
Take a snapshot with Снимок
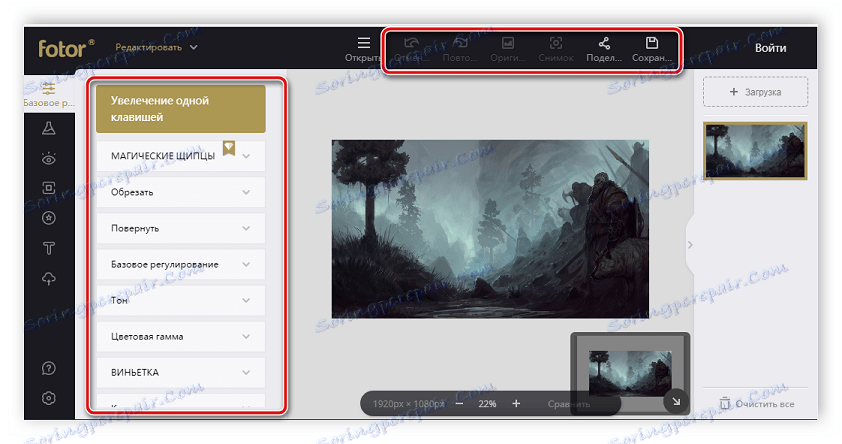pyautogui.click(x=556, y=48)
